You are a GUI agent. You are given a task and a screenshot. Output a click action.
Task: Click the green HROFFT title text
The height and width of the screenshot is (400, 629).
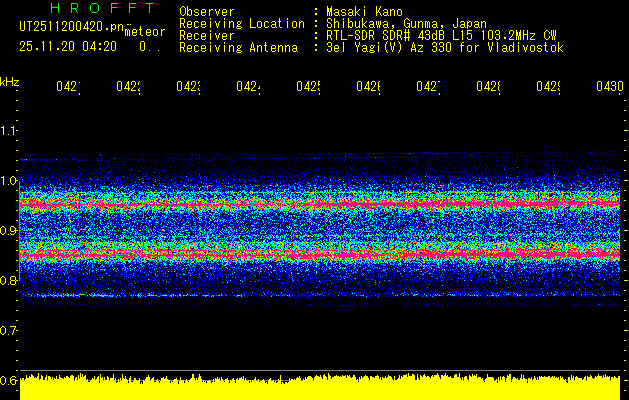tap(102, 8)
